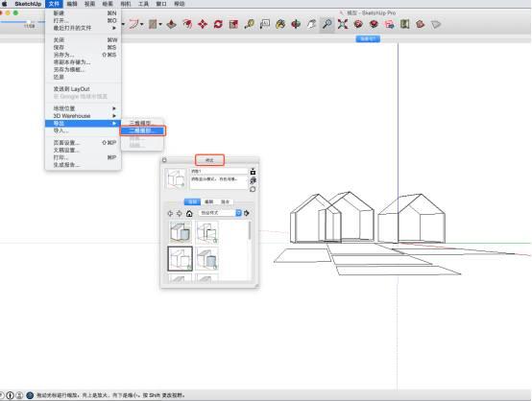This screenshot has height=401, width=532.
Task: Click the blue help icon in status bar
Action: click(30, 395)
